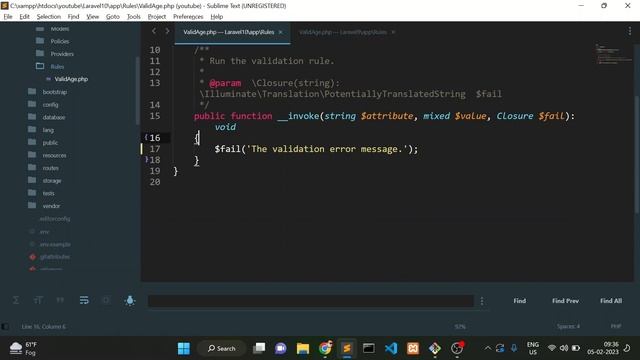The height and width of the screenshot is (360, 640).
Task: Open the find history kebab menu
Action: point(482,301)
